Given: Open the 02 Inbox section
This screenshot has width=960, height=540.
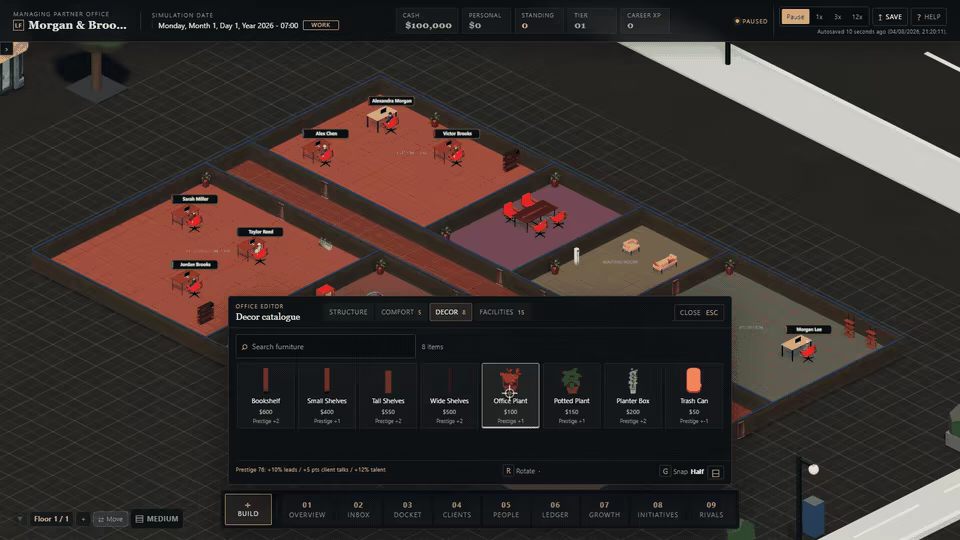Looking at the screenshot, I should [358, 509].
